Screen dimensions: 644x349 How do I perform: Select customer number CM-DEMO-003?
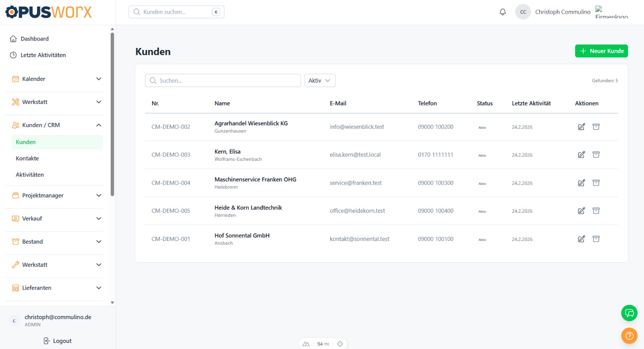[171, 155]
